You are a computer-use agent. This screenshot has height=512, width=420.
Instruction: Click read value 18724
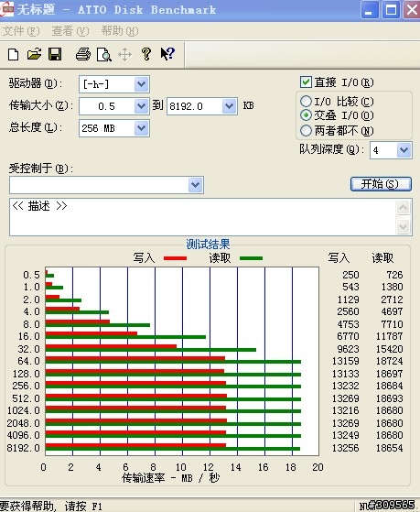389,361
